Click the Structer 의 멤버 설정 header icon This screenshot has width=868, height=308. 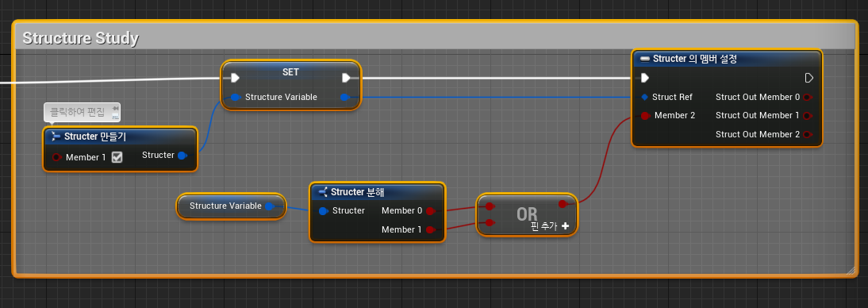(645, 59)
